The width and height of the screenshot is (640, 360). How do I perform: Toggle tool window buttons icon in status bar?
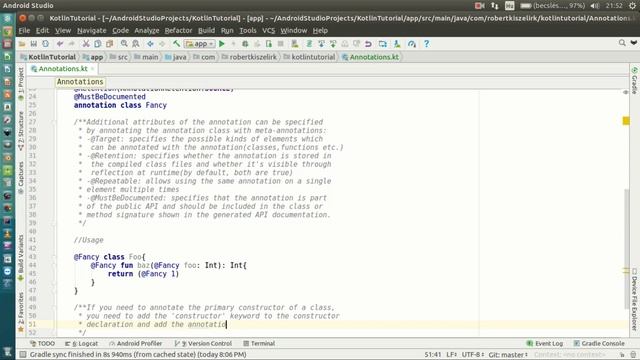tap(23, 354)
